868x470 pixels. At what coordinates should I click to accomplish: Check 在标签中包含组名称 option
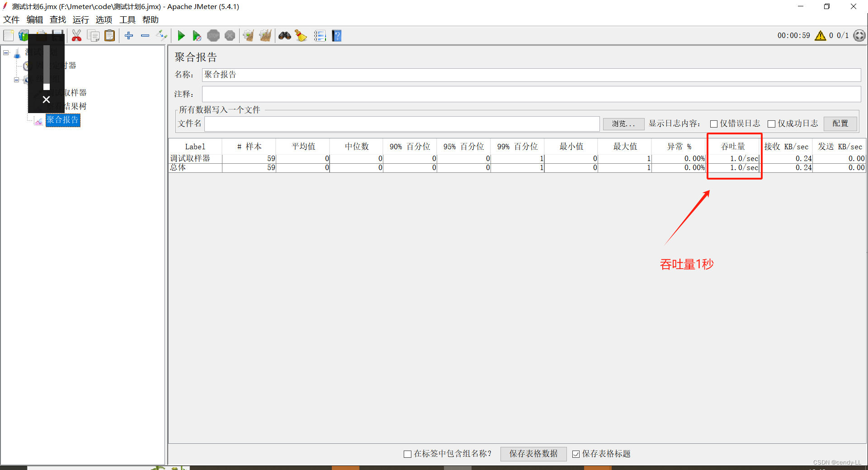[407, 454]
